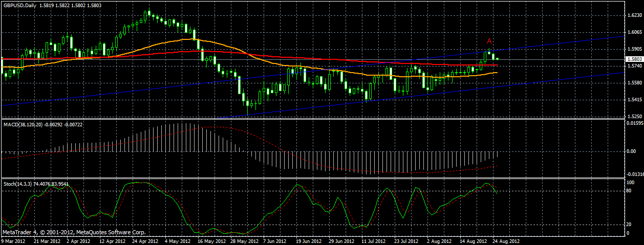Click the 2 Apr 2012 date label
Screen dimensions: 644x245
click(x=78, y=241)
